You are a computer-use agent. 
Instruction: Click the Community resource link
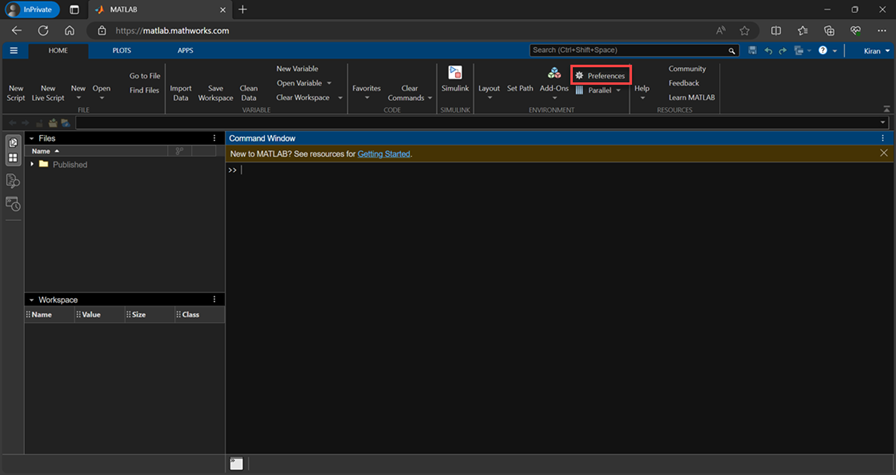click(687, 69)
